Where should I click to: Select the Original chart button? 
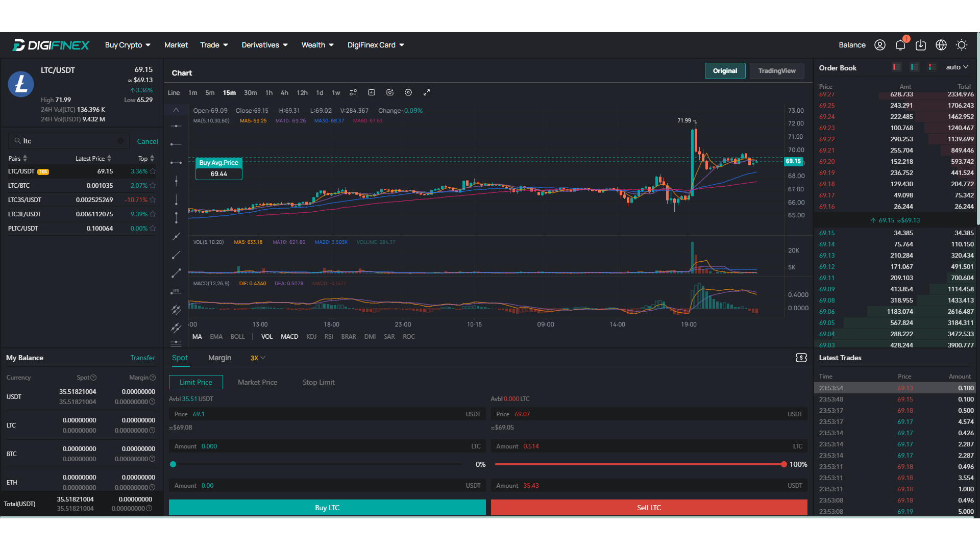click(x=725, y=71)
